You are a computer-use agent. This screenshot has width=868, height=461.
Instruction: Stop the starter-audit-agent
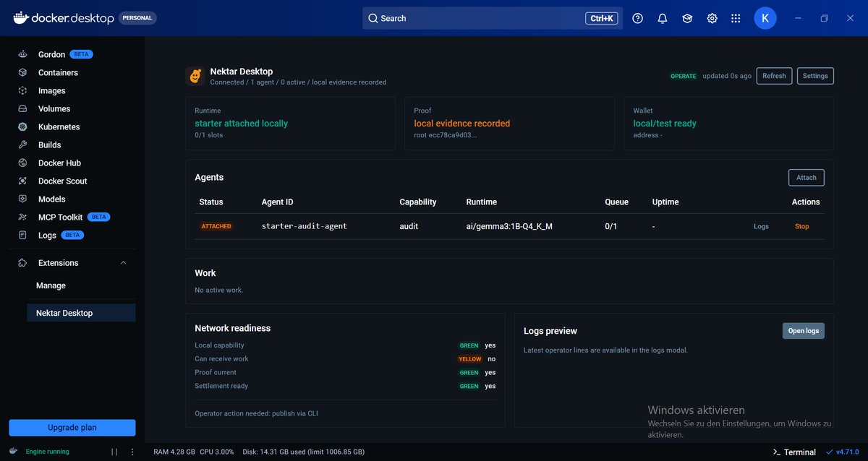pos(802,226)
